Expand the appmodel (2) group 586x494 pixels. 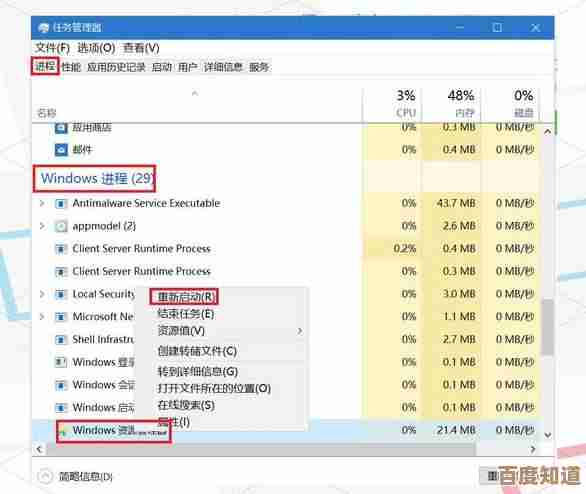(42, 226)
